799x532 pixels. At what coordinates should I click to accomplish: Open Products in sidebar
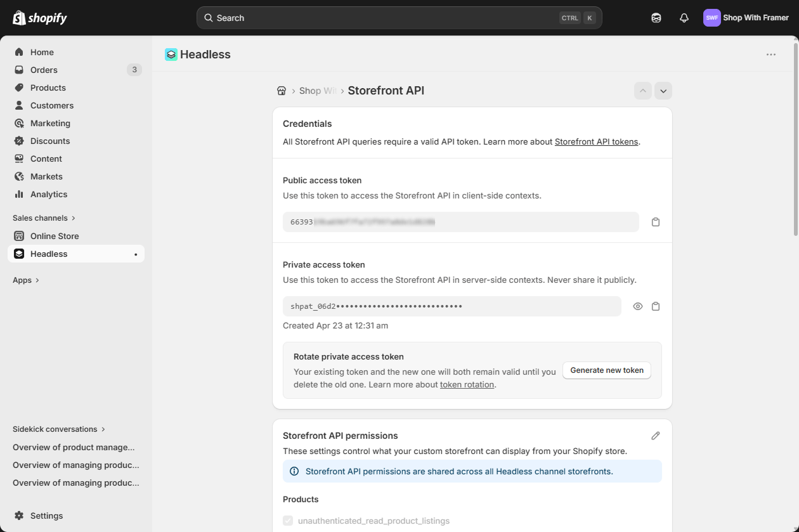coord(76,88)
